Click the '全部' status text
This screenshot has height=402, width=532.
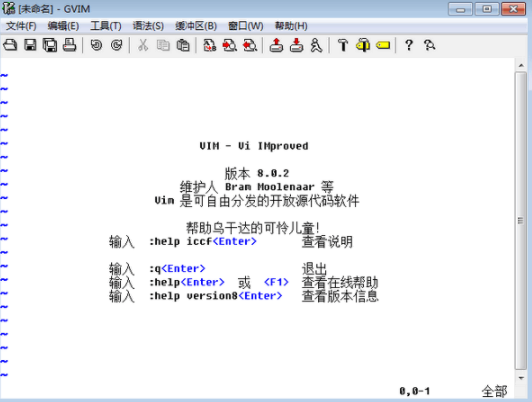[494, 391]
